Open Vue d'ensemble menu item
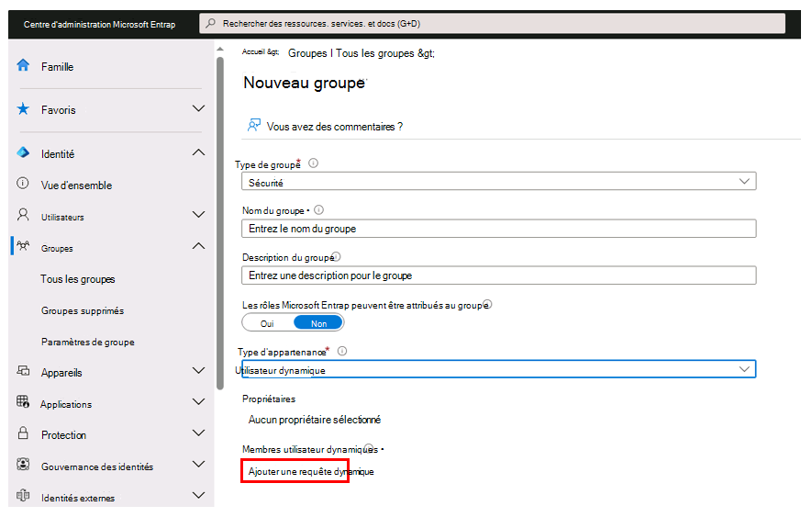 pos(76,185)
